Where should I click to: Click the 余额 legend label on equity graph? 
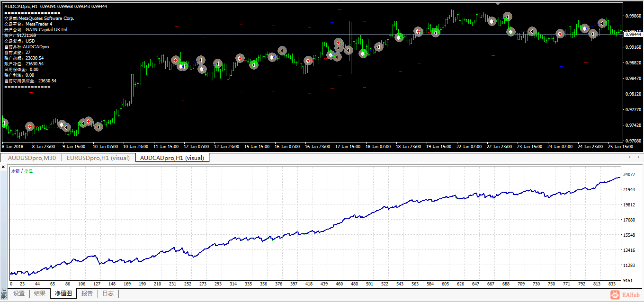click(x=16, y=170)
